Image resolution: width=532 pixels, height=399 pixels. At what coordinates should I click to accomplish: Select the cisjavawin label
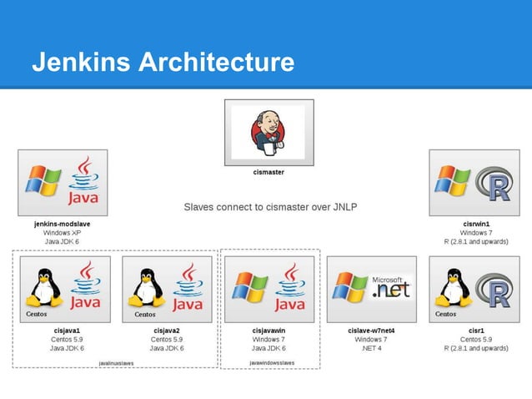[269, 331]
